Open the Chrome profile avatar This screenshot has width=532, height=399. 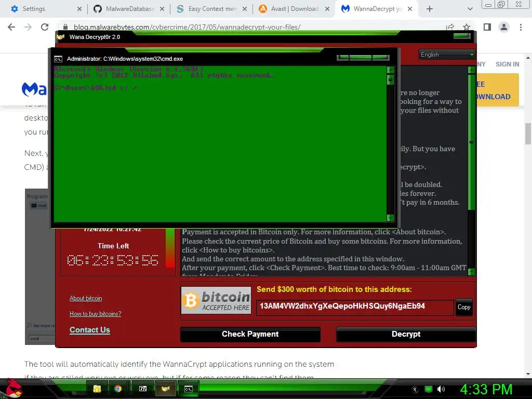point(504,27)
